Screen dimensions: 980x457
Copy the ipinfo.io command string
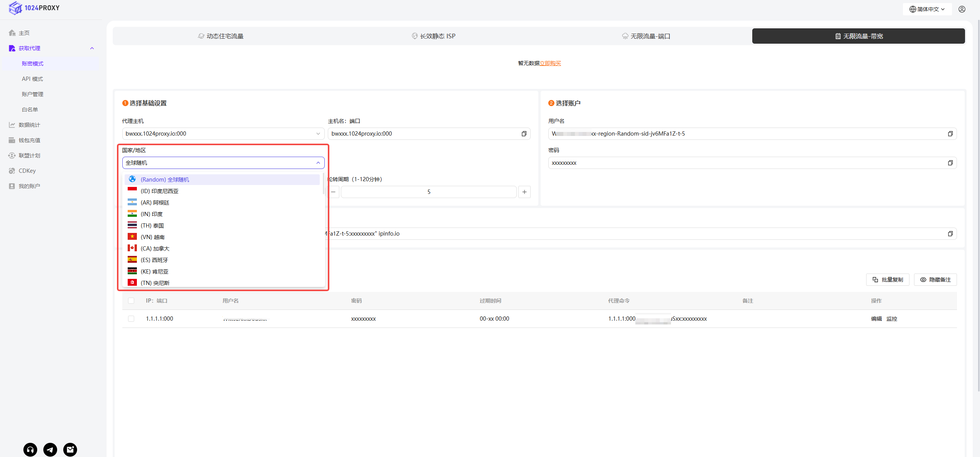[x=950, y=234]
